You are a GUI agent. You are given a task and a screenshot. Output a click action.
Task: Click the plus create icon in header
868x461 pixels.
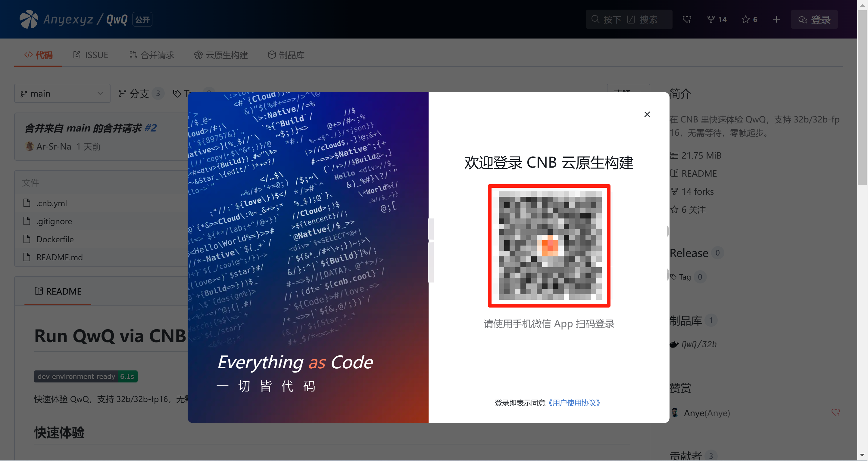point(776,20)
